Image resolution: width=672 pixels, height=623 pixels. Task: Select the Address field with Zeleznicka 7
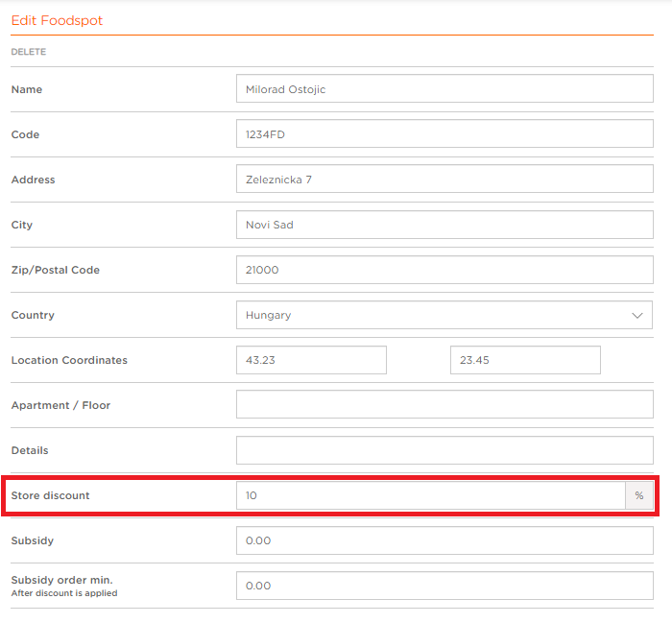(444, 180)
